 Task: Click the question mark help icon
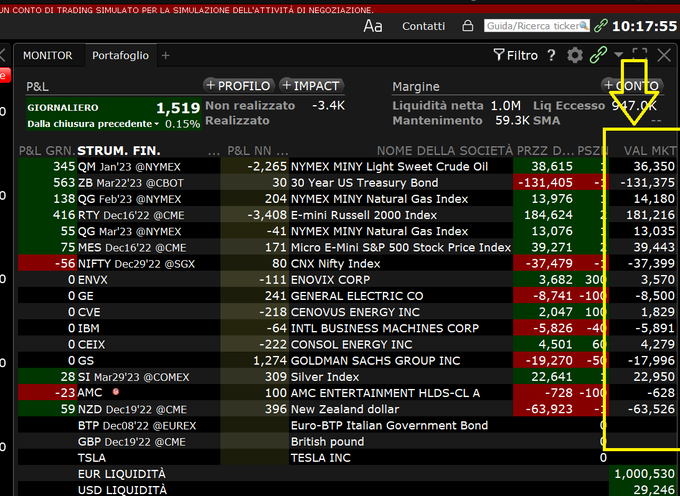coord(551,55)
